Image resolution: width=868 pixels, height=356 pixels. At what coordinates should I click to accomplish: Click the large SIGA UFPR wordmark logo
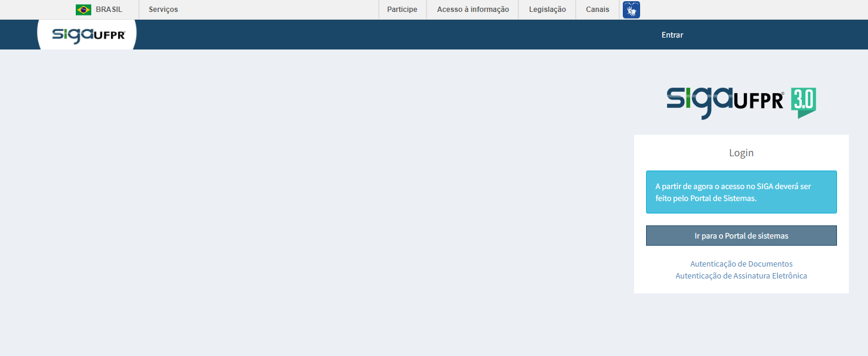coord(725,102)
